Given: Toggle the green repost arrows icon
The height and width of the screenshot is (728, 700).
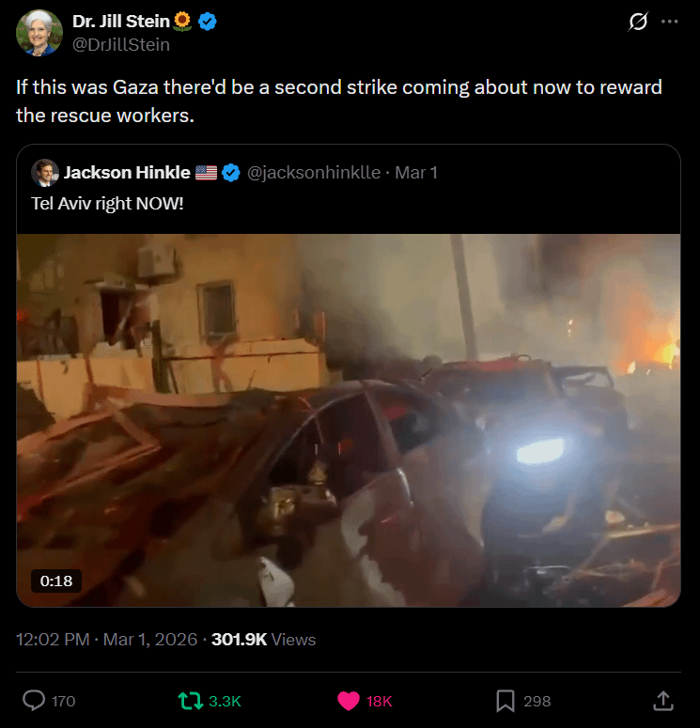Looking at the screenshot, I should [189, 701].
